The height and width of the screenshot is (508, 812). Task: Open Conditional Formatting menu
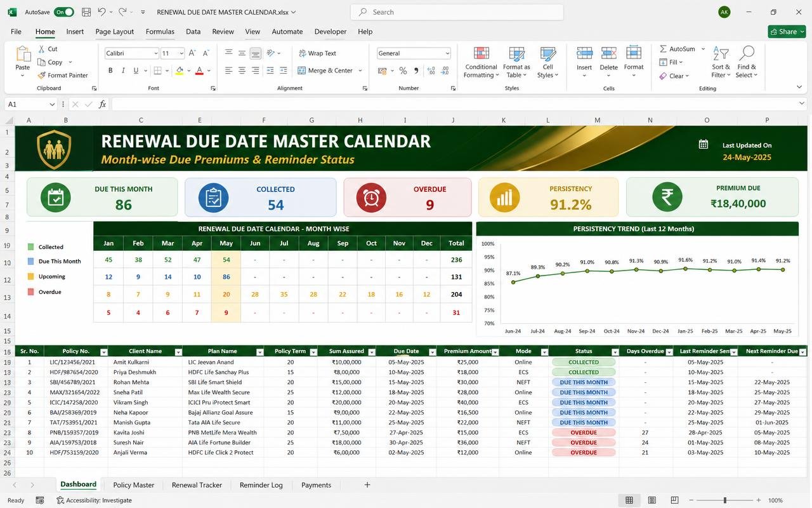(481, 62)
